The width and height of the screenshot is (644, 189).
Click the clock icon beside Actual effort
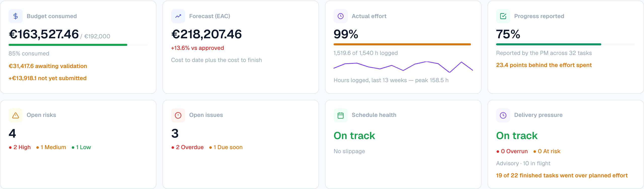coord(341,16)
